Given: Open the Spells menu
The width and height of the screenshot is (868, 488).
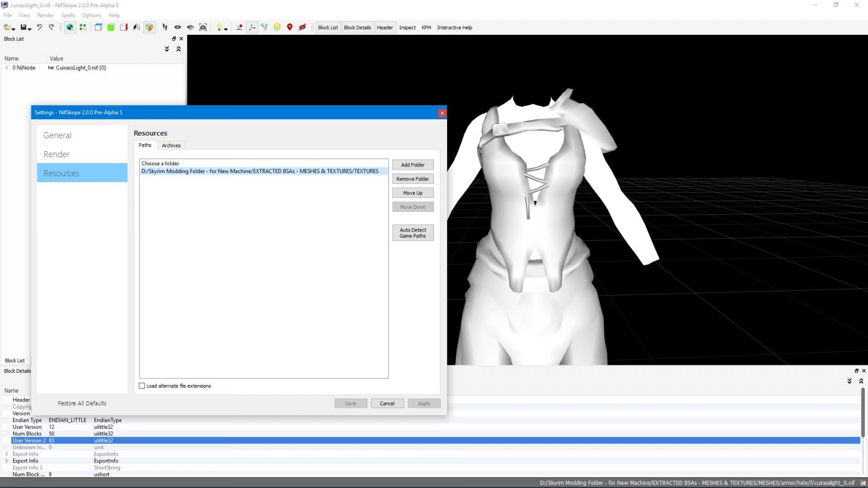Looking at the screenshot, I should click(x=68, y=15).
